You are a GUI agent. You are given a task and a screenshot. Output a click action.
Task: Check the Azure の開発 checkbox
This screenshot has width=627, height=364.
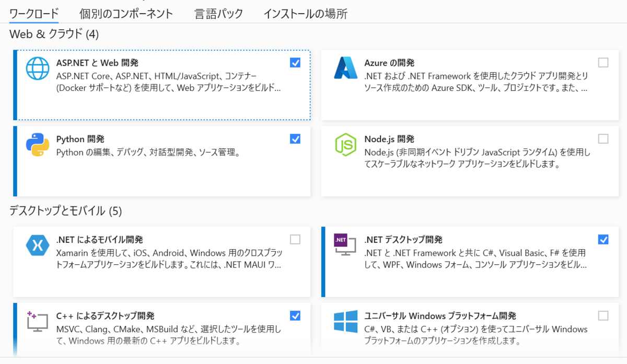tap(603, 63)
